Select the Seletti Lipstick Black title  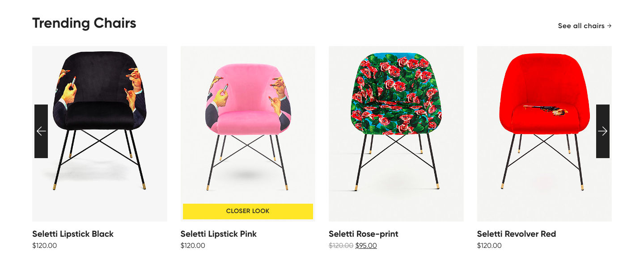[x=73, y=234]
